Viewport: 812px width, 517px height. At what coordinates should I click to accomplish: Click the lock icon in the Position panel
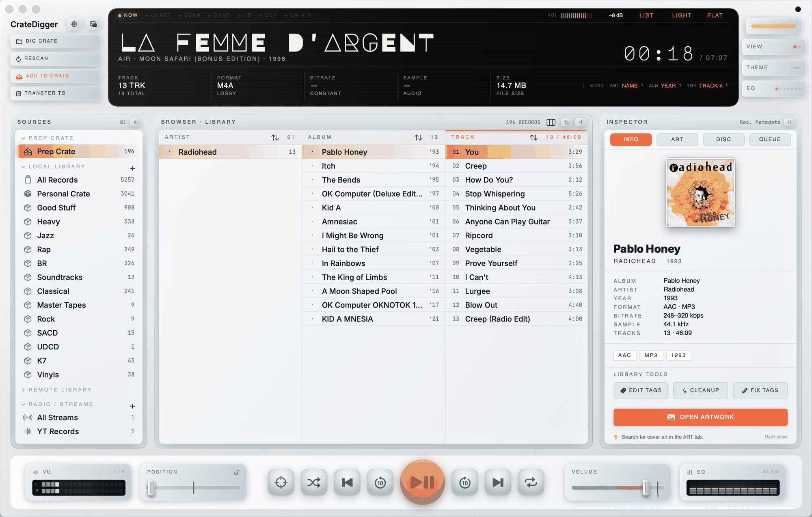[236, 472]
